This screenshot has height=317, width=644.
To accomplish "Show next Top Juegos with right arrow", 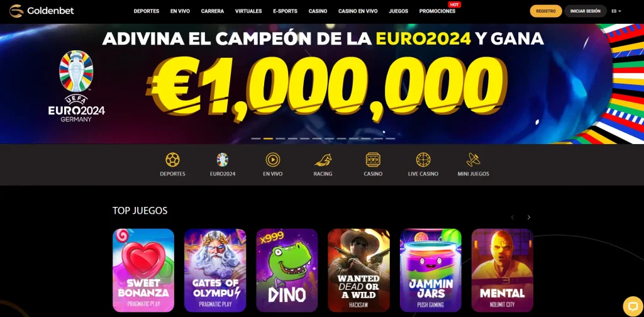I will [x=529, y=217].
